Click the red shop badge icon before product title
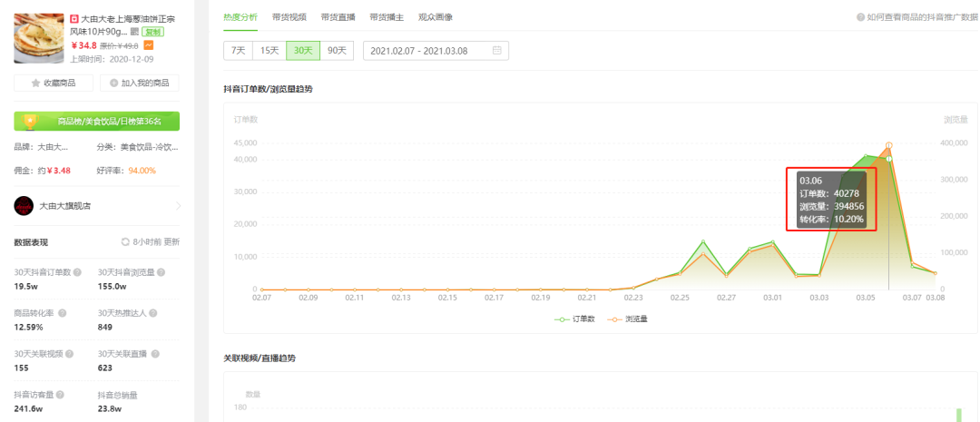This screenshot has height=422, width=980. coord(74,19)
